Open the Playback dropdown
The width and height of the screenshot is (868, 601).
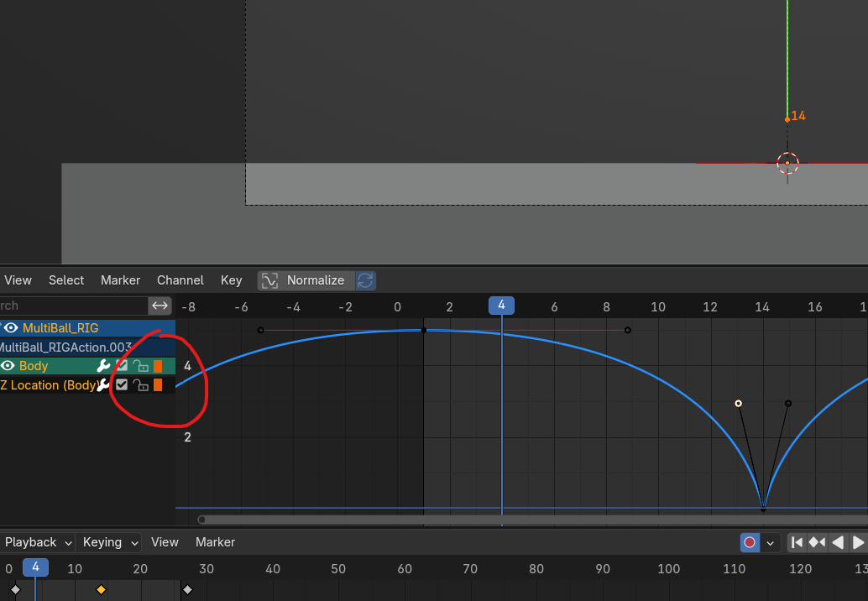pyautogui.click(x=38, y=542)
